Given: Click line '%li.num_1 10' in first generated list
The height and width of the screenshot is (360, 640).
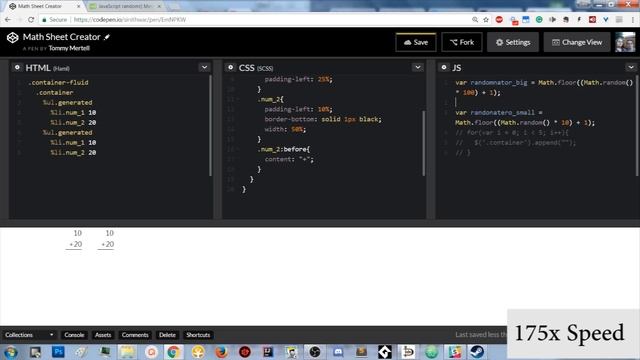Looking at the screenshot, I should click(x=73, y=112).
